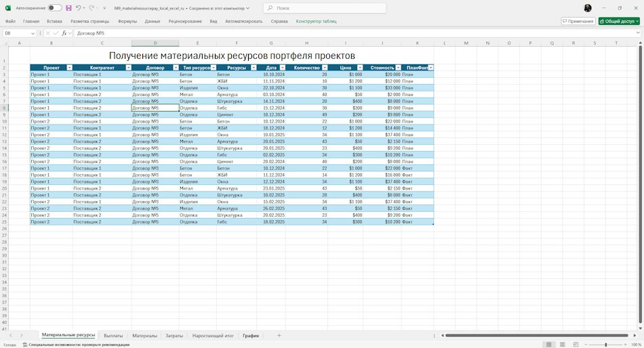Click the next sheet navigation arrow
Screen dimensions: 644x348
(x=22, y=336)
